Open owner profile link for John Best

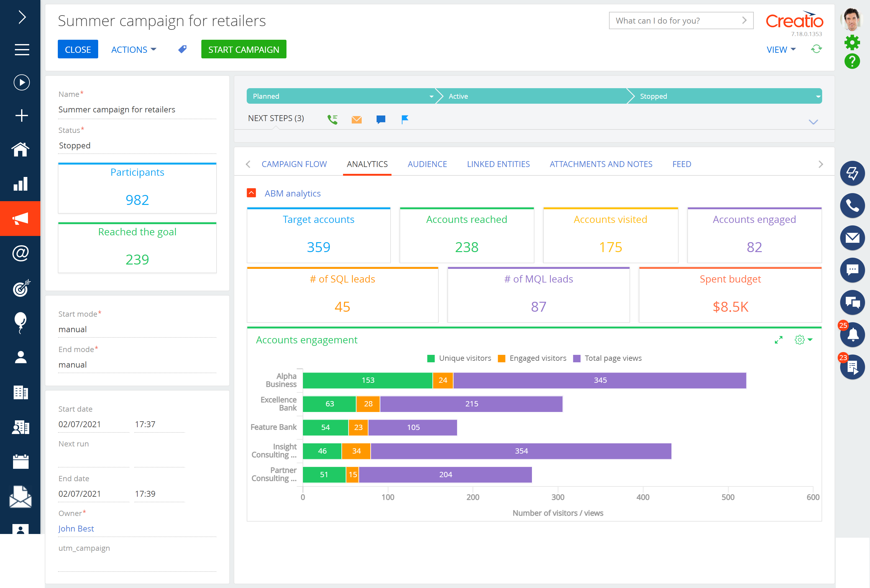tap(76, 528)
